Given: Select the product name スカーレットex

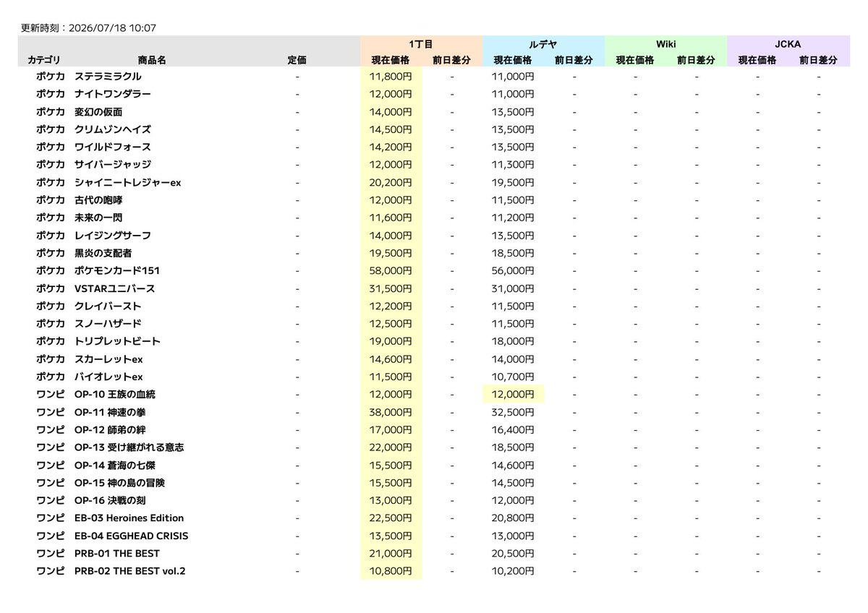Looking at the screenshot, I should (109, 359).
